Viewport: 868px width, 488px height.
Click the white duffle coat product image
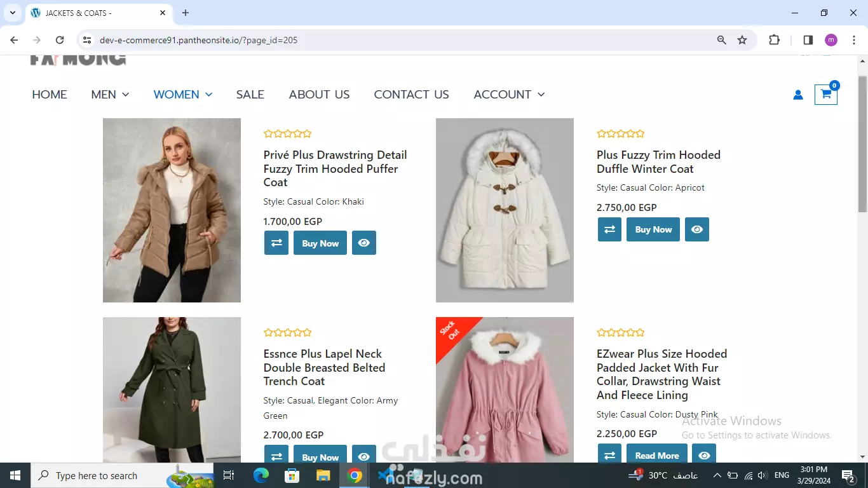tap(505, 210)
